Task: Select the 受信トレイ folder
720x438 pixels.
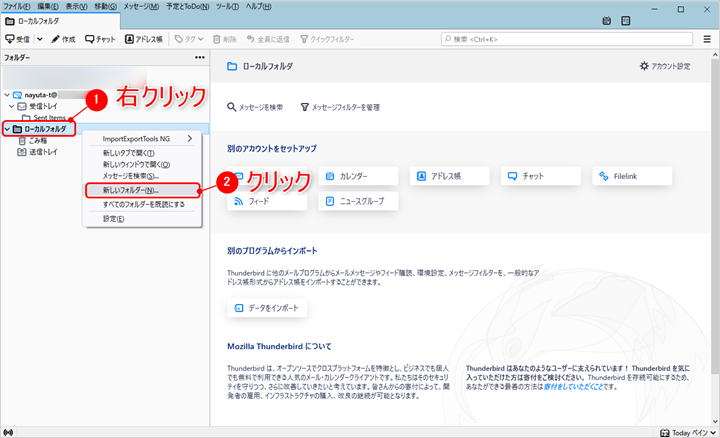Action: (43, 106)
